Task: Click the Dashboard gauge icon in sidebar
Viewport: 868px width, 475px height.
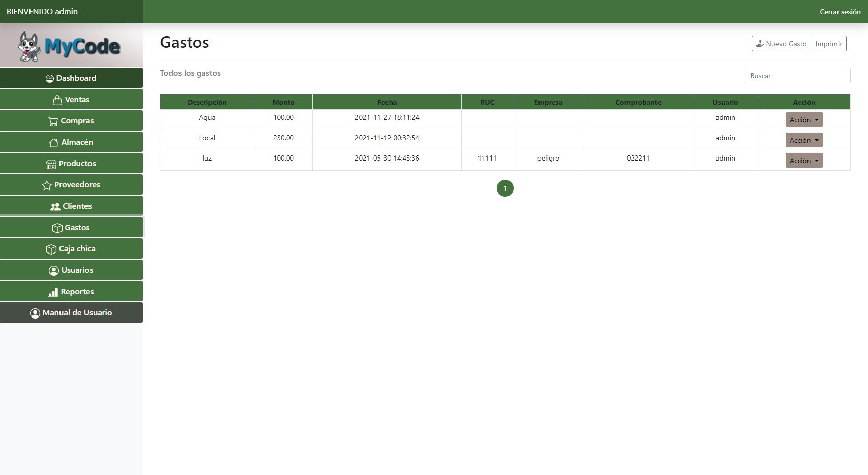Action: coord(50,79)
